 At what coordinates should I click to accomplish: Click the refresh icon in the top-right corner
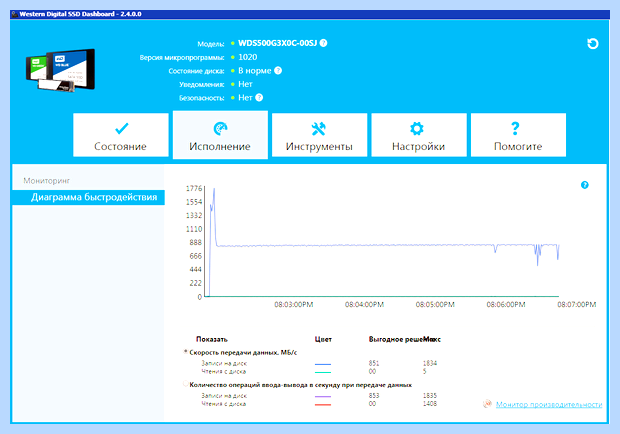592,43
